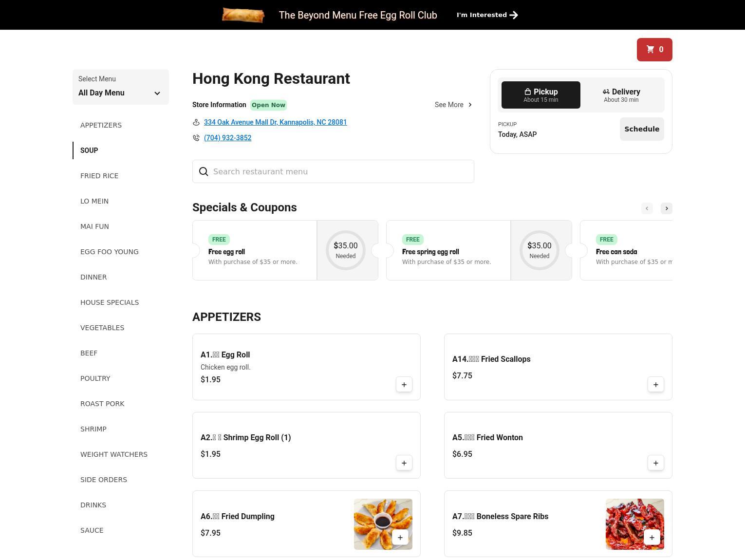The image size is (745, 560).
Task: Click the Search restaurant menu field
Action: click(x=333, y=171)
